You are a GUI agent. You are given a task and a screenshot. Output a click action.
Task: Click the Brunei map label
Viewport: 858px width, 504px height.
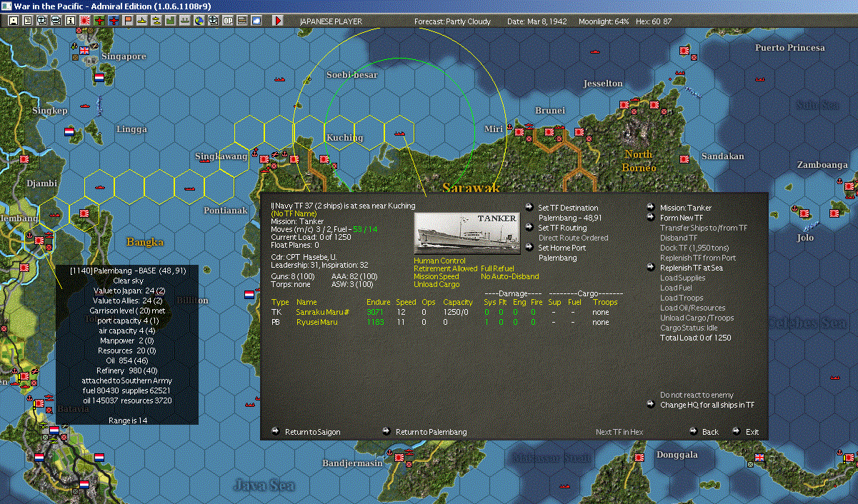tap(549, 110)
